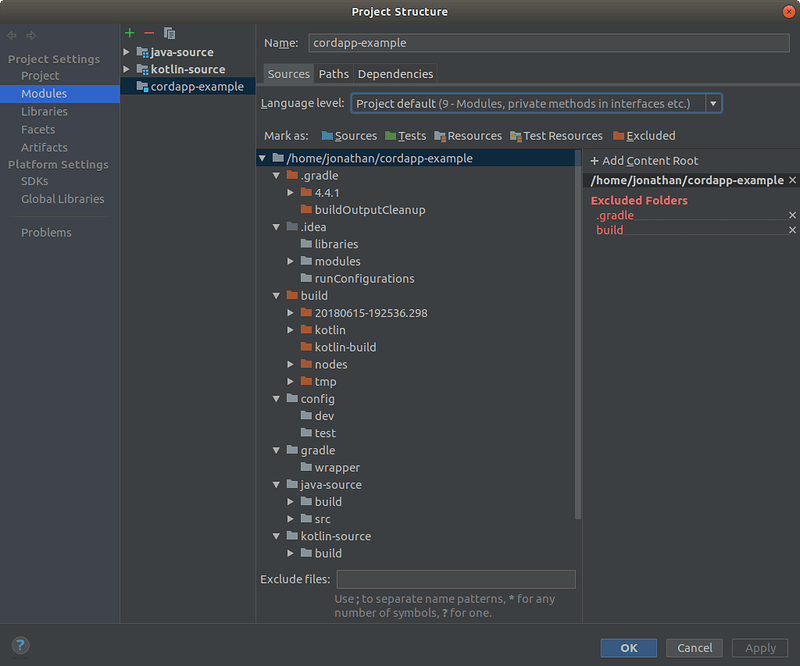Viewport: 800px width, 666px height.
Task: Select the java-source module
Action: pos(182,52)
